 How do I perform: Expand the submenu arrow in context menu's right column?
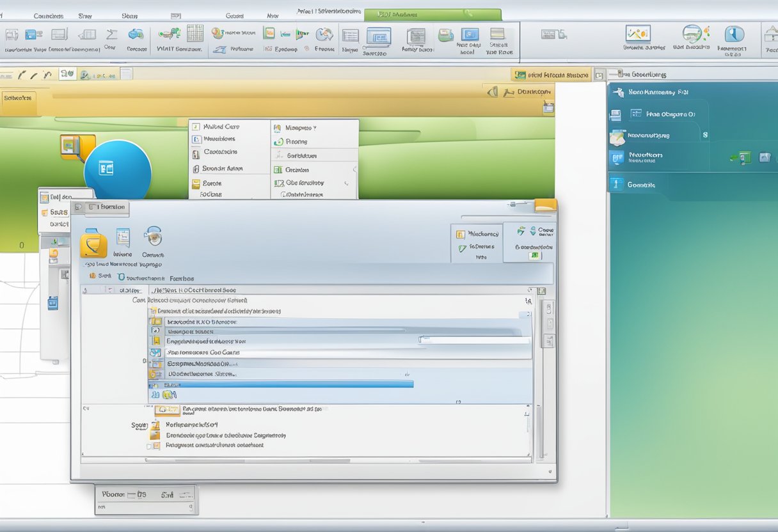(x=347, y=183)
